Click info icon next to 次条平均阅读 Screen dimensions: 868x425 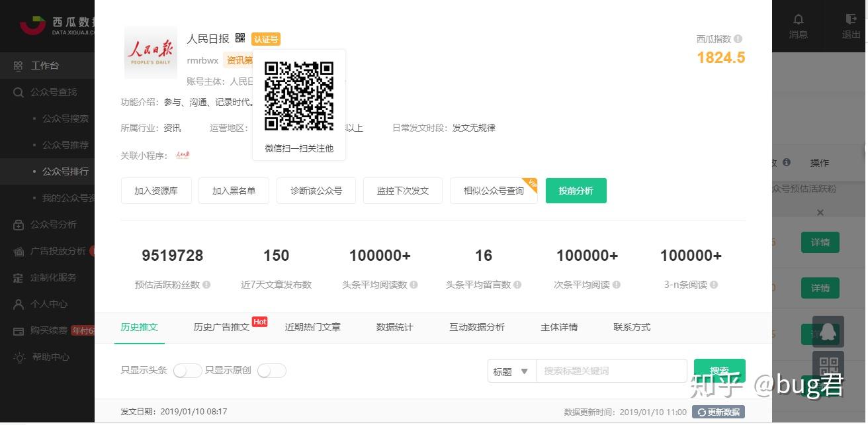tap(617, 285)
